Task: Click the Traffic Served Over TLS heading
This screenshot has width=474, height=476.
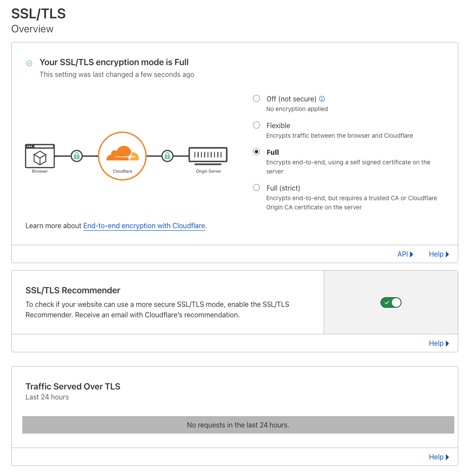Action: click(73, 386)
